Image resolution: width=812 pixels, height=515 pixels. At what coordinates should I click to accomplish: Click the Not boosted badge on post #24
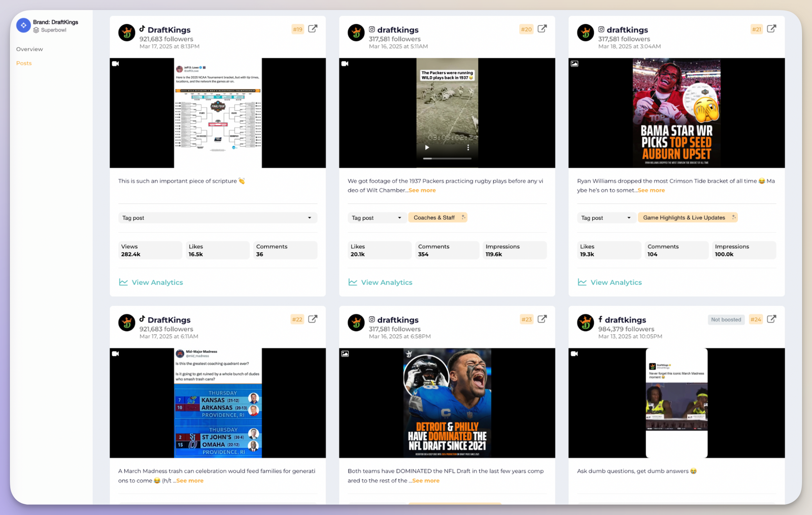point(726,319)
